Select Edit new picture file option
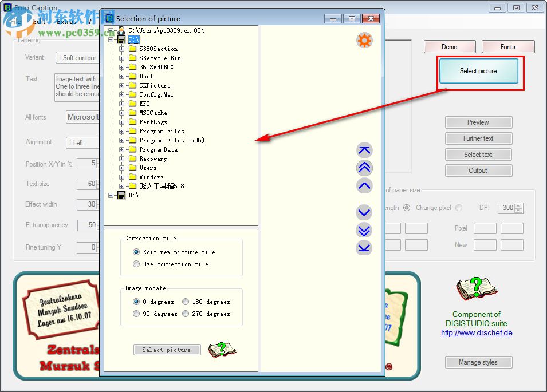The image size is (547, 392). pos(136,252)
